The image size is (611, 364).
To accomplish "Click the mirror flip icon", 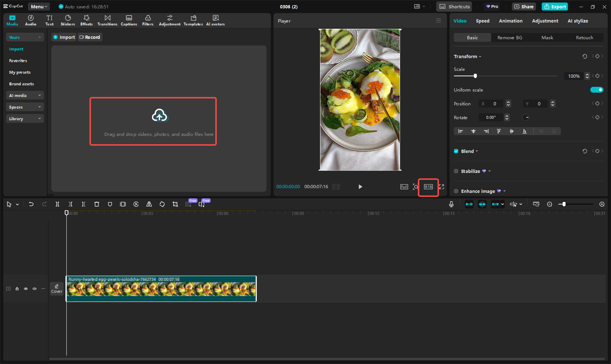I will coord(149,204).
